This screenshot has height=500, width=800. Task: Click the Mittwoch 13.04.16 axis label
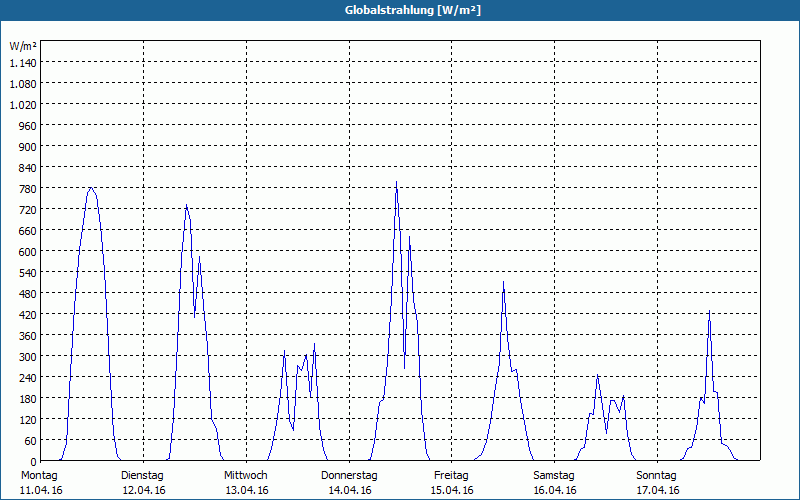tap(246, 483)
